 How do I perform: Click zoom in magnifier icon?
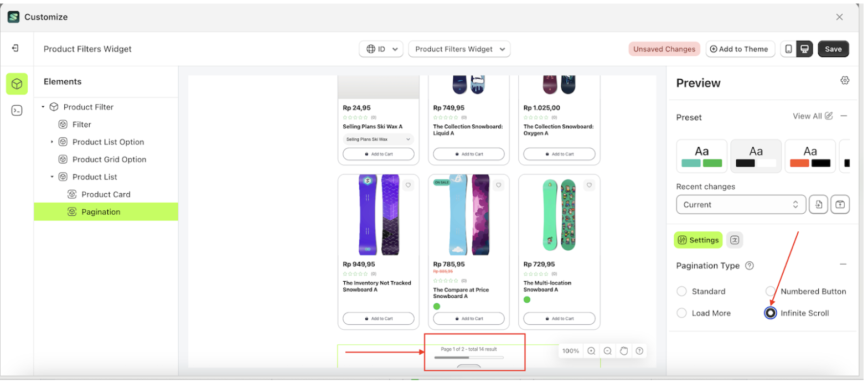tap(591, 351)
